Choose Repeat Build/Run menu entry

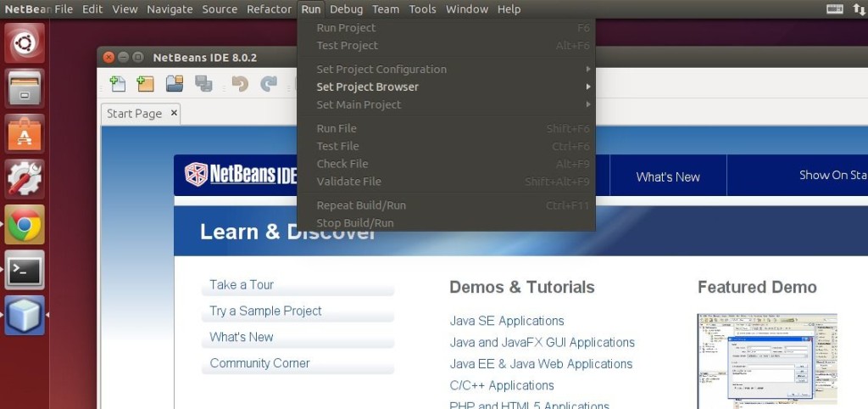pos(446,205)
